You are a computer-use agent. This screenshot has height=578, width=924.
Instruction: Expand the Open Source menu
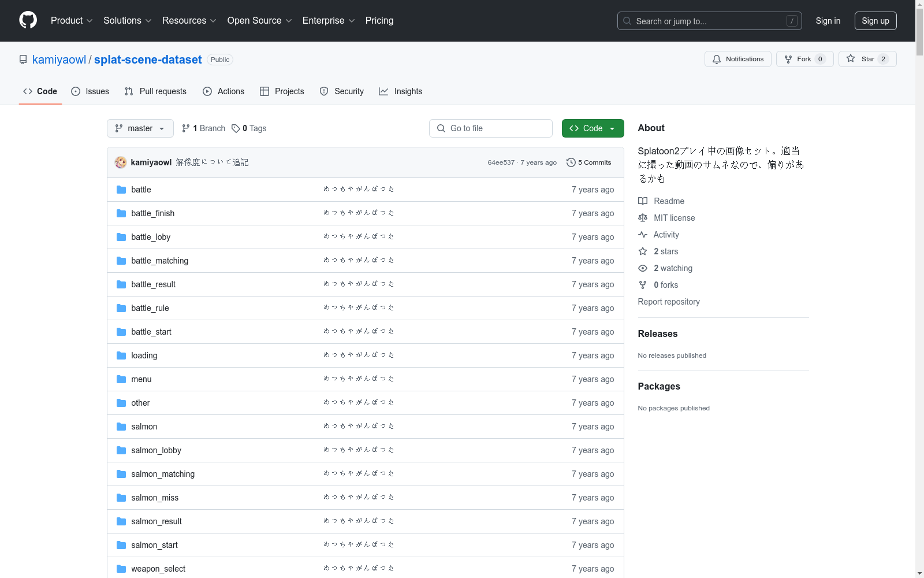pyautogui.click(x=260, y=21)
